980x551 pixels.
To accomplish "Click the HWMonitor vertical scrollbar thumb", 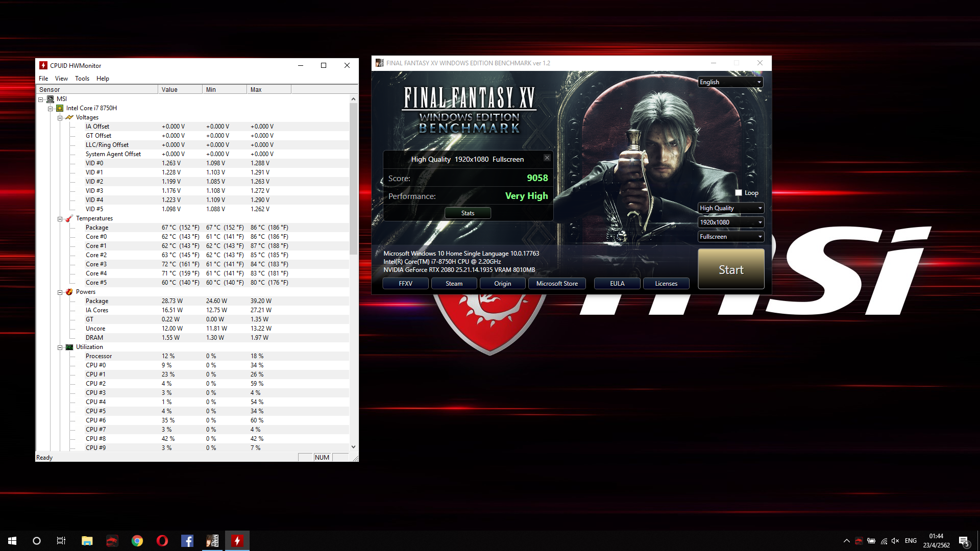I will [x=353, y=179].
